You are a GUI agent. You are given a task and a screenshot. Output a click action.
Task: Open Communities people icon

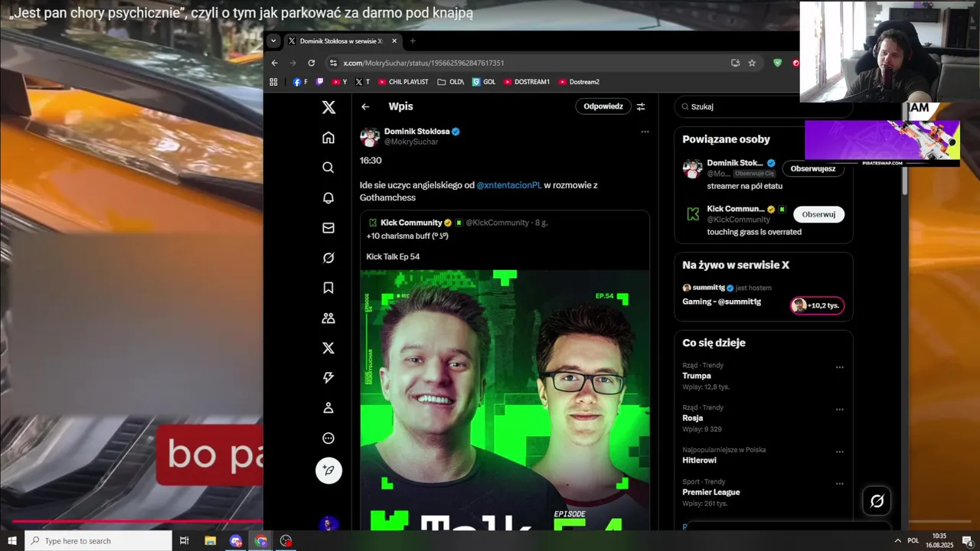328,318
